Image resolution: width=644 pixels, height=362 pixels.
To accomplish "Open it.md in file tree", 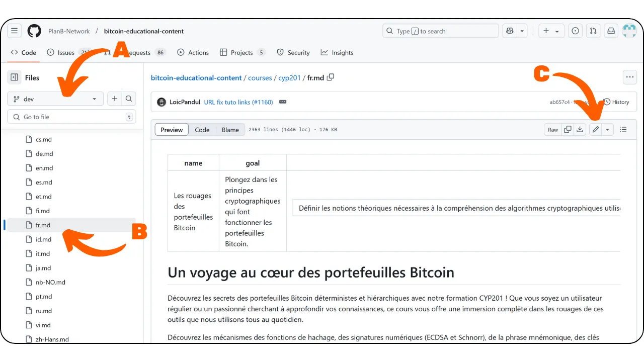I will pyautogui.click(x=43, y=254).
